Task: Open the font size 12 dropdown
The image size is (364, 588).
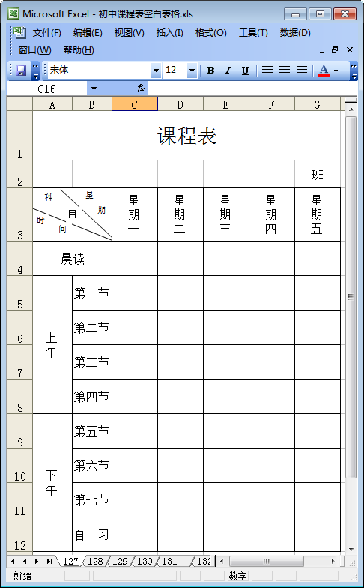Action: (x=192, y=70)
